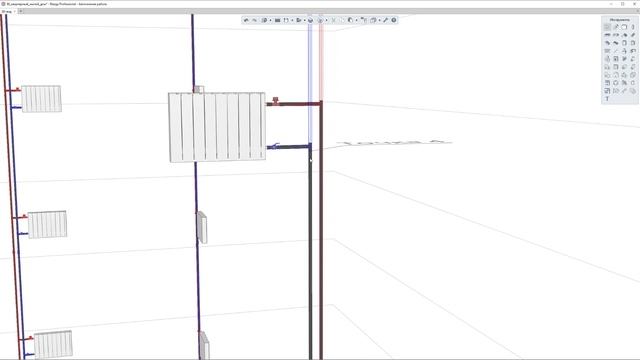Screen dimensions: 640x360
Task: Open dropdown arrow right of the 3D cube
Action: (x=327, y=20)
